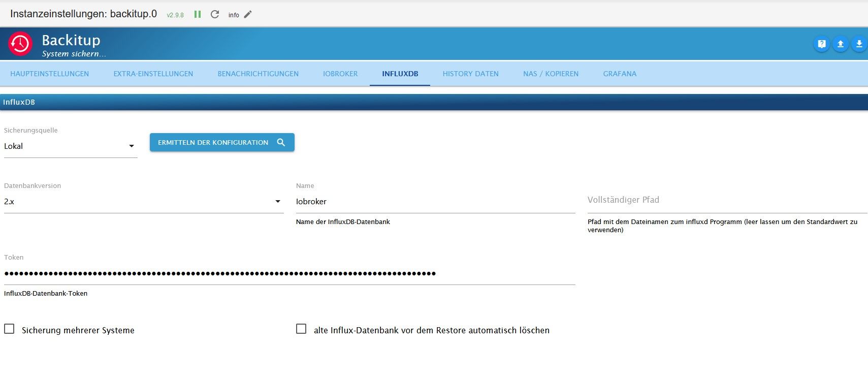Switch to NAS / Kopieren tab
This screenshot has height=379, width=868.
[551, 74]
